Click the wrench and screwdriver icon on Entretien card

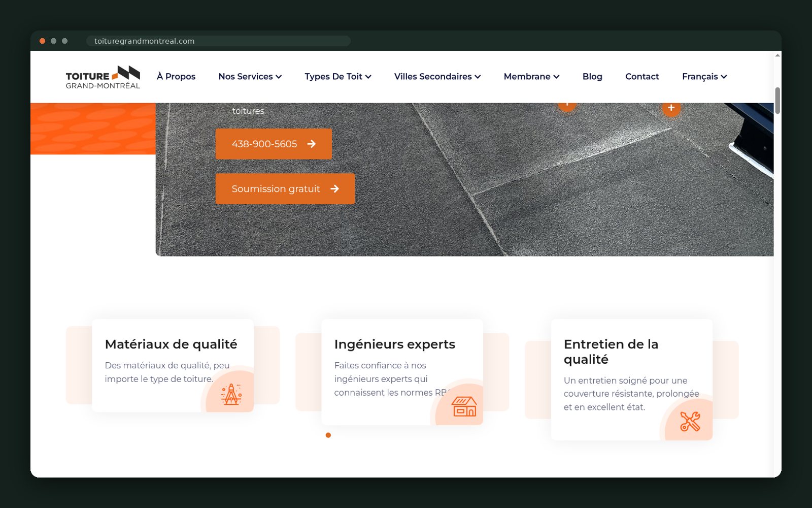click(690, 421)
